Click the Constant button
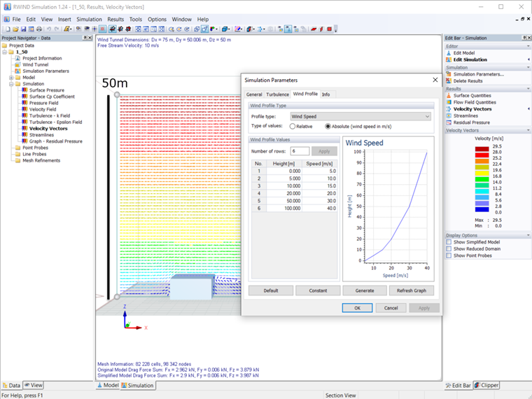The width and height of the screenshot is (532, 399). pos(318,290)
